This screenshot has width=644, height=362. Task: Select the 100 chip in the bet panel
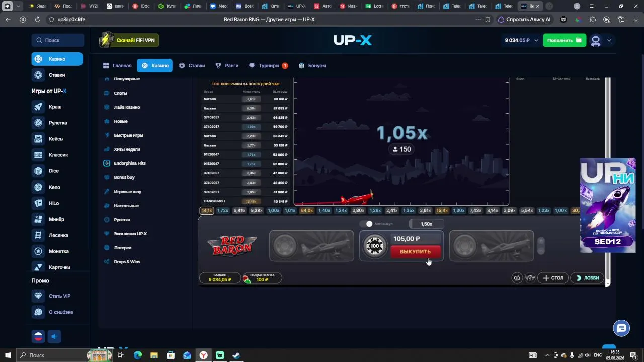pos(375,246)
